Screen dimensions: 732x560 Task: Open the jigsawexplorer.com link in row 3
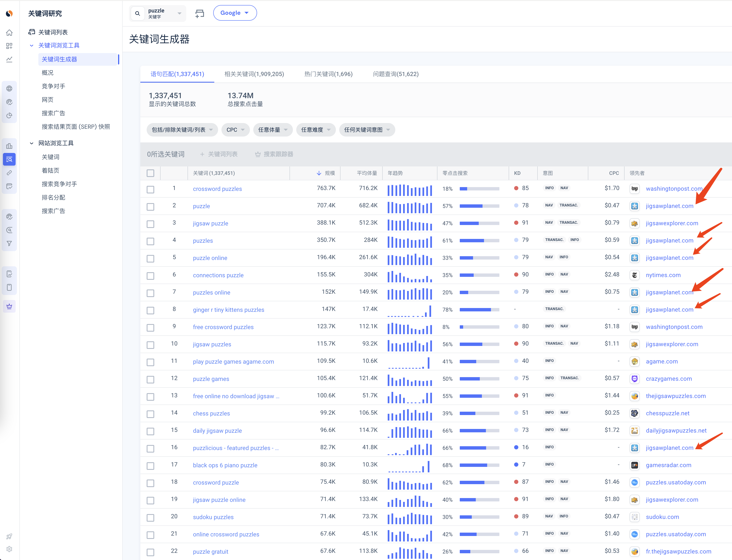click(x=672, y=223)
